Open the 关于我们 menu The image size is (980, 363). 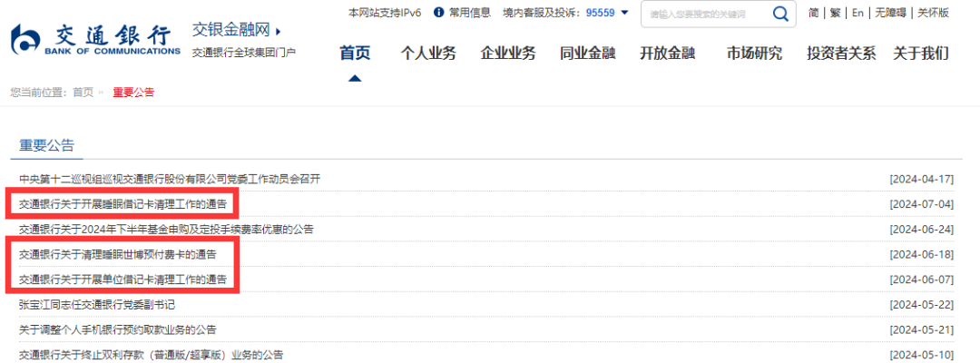[921, 54]
